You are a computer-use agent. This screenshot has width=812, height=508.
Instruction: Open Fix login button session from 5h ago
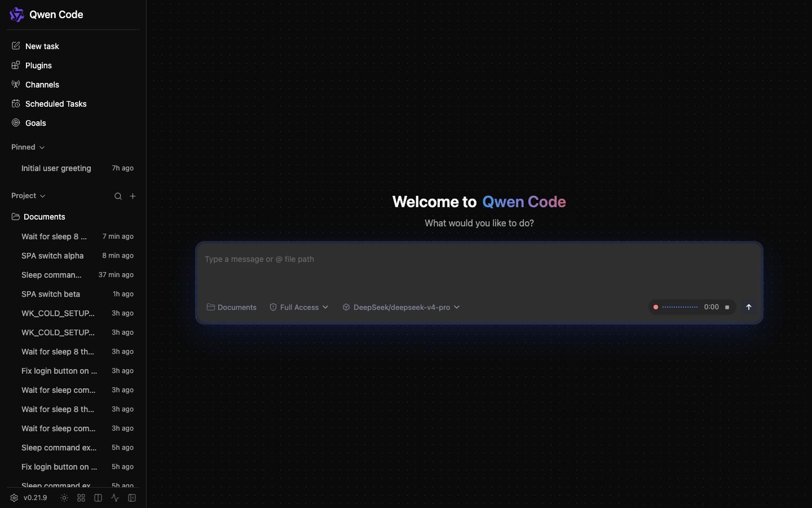point(73,467)
